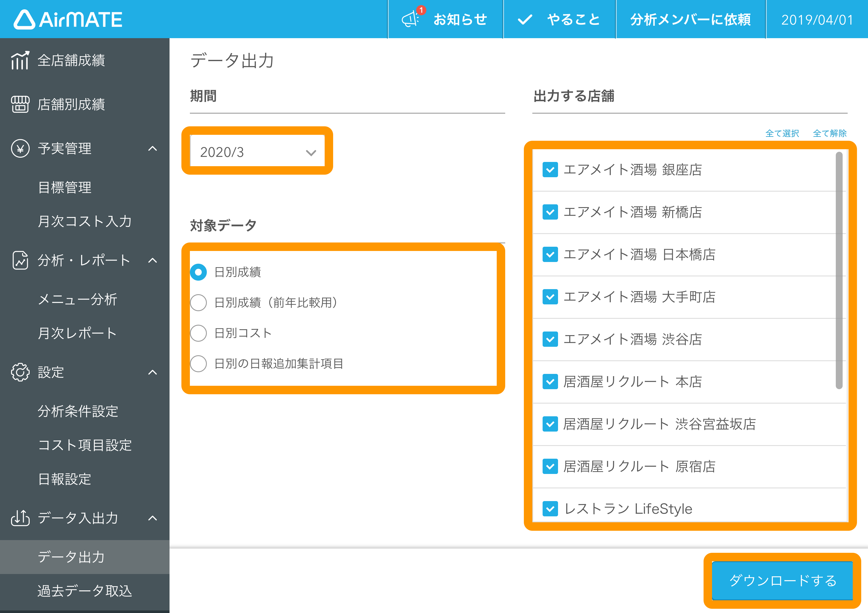Click the 分析・レポート document icon
Image resolution: width=868 pixels, height=613 pixels.
click(x=20, y=260)
